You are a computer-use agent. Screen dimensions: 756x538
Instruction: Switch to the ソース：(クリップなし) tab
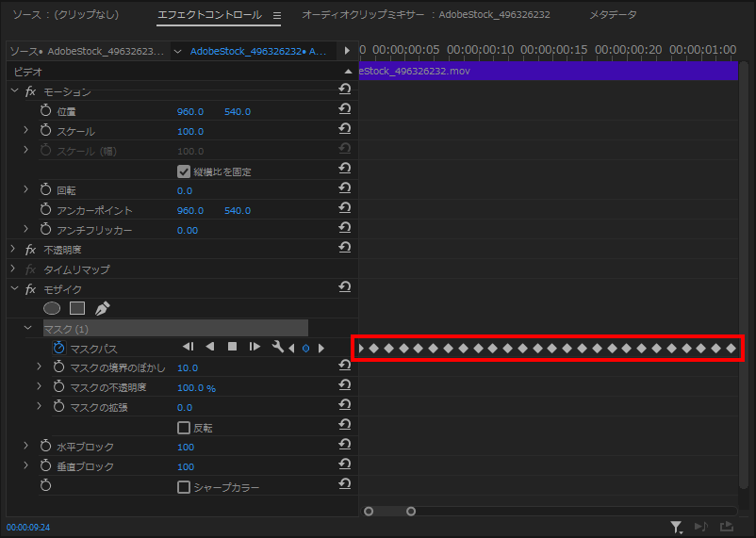click(66, 14)
